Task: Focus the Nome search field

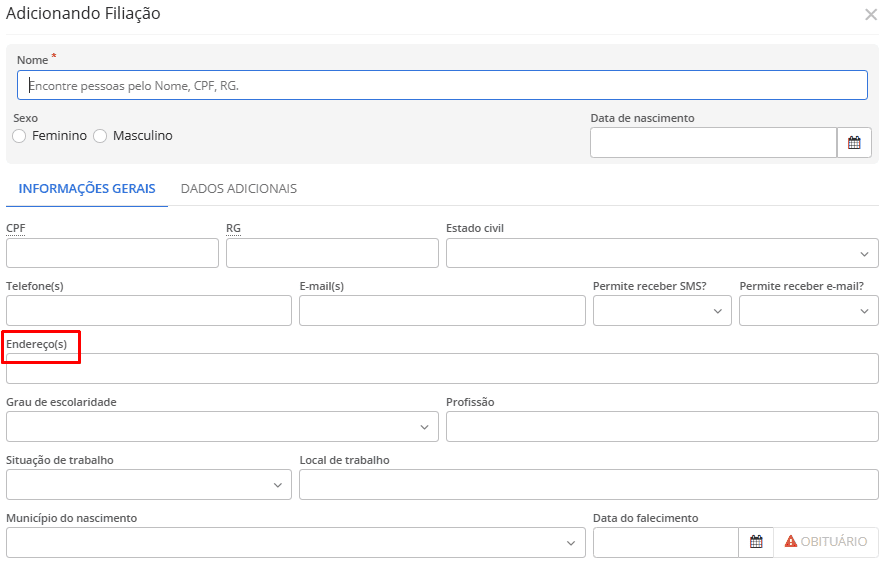Action: [442, 86]
